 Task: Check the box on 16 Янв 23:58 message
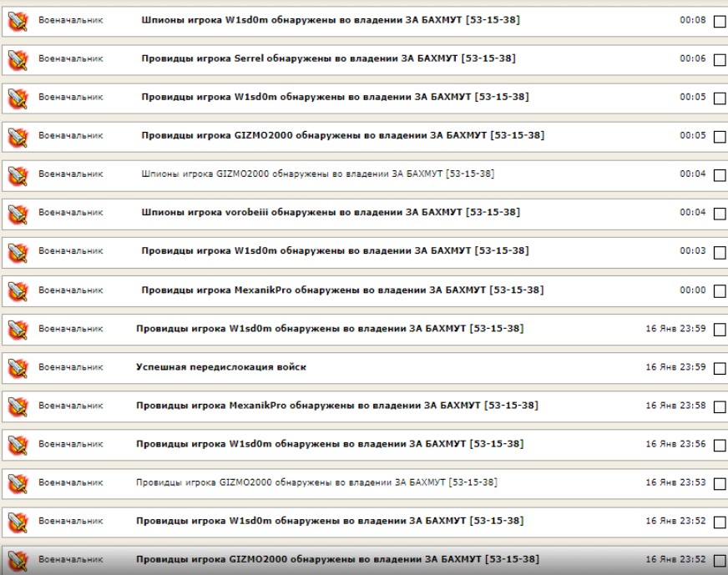720,407
